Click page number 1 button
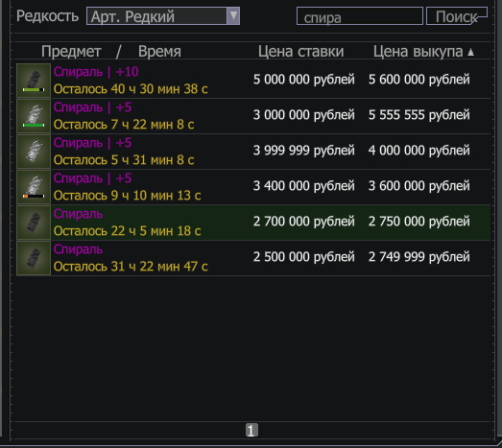The height and width of the screenshot is (448, 502). tap(251, 430)
